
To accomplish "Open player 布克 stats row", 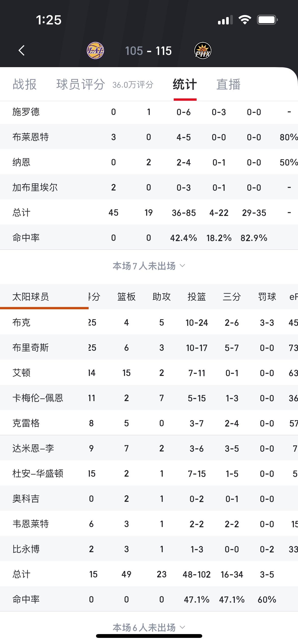I will (x=149, y=322).
